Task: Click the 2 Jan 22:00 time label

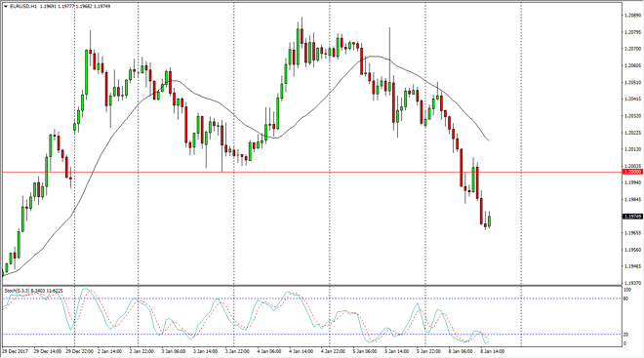Action: pyautogui.click(x=141, y=351)
